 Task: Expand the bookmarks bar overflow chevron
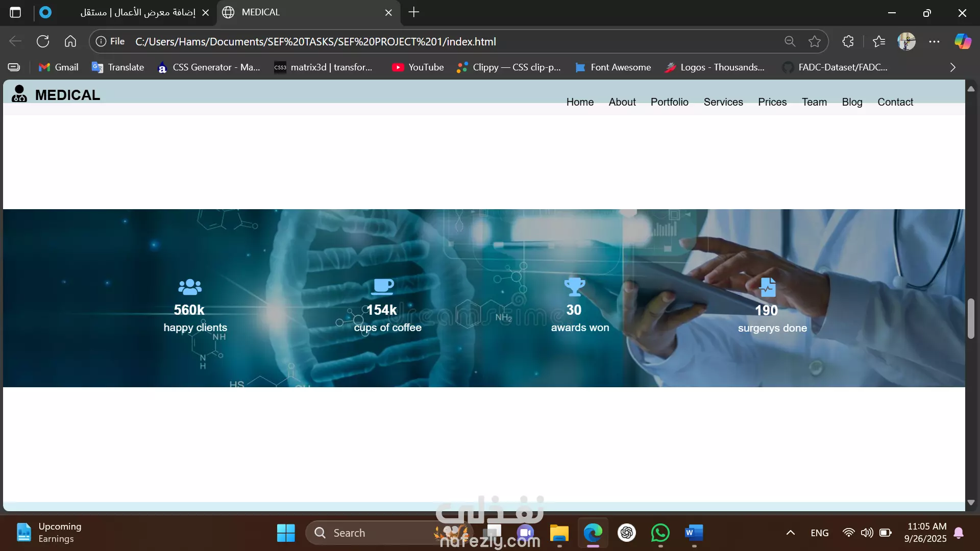coord(952,67)
